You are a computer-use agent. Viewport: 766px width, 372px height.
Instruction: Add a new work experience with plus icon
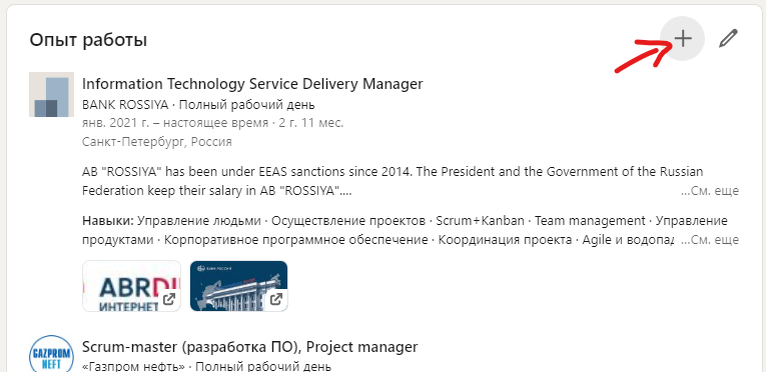[x=682, y=39]
